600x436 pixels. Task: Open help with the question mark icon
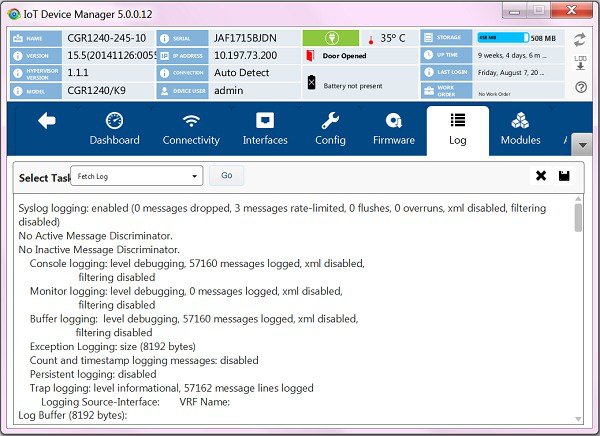(581, 88)
